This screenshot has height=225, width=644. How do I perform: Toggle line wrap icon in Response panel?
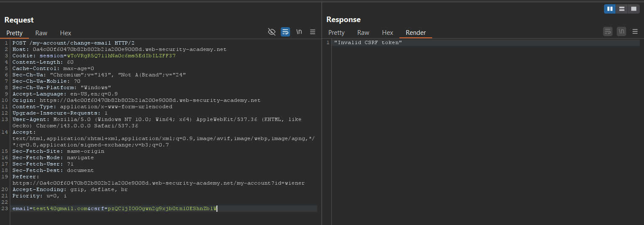tap(608, 31)
